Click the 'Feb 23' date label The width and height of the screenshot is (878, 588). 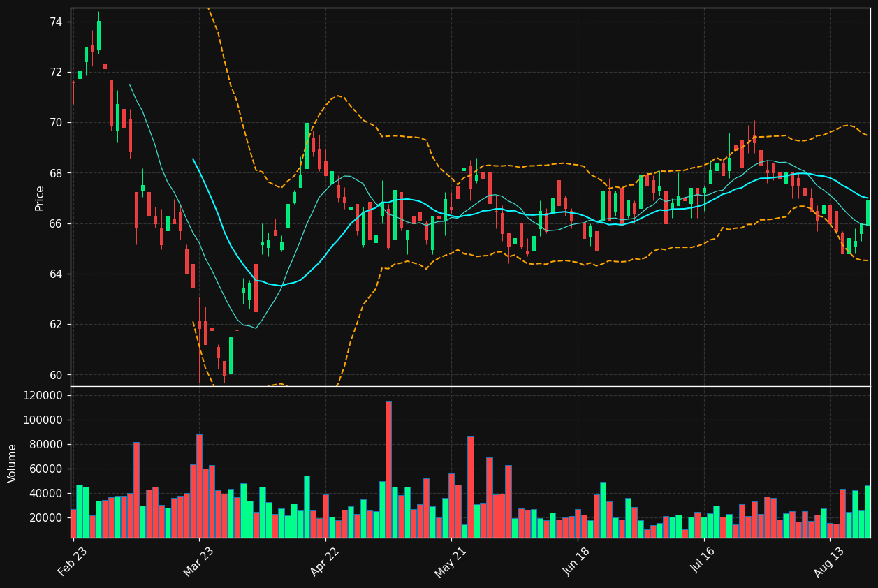pyautogui.click(x=73, y=562)
